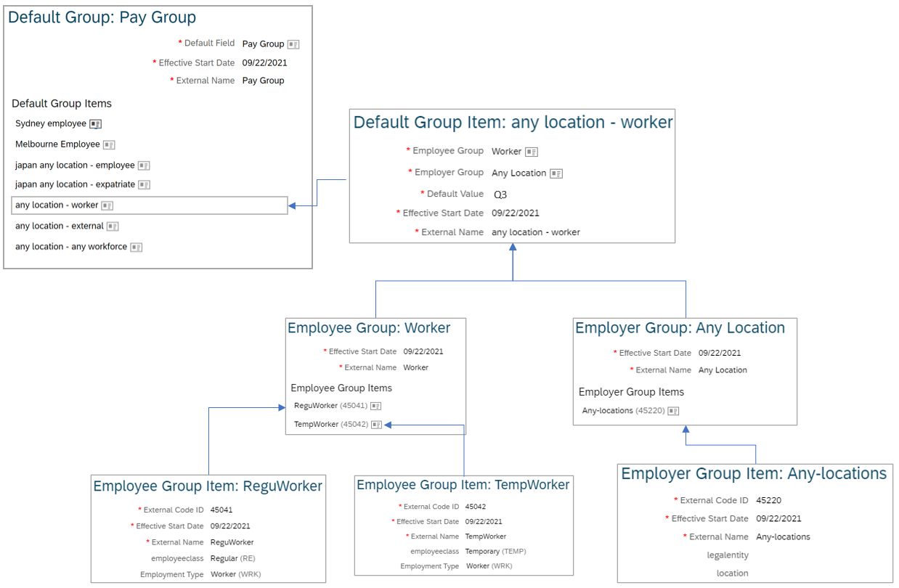The width and height of the screenshot is (899, 588).
Task: Select any location - external item
Action: [x=60, y=226]
